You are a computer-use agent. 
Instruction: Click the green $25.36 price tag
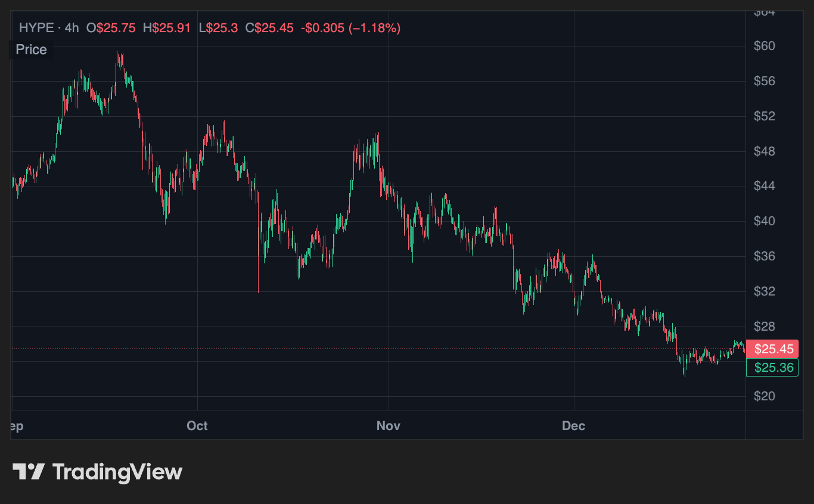pos(773,368)
